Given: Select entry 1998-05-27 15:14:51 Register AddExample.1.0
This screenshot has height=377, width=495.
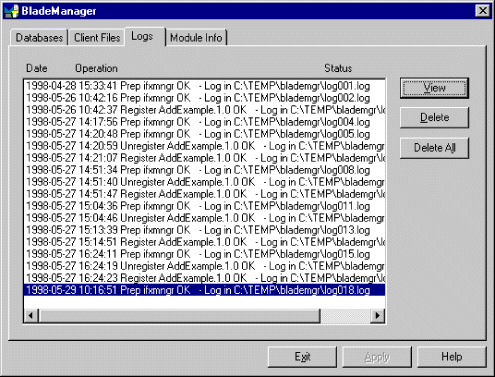Looking at the screenshot, I should (204, 242).
